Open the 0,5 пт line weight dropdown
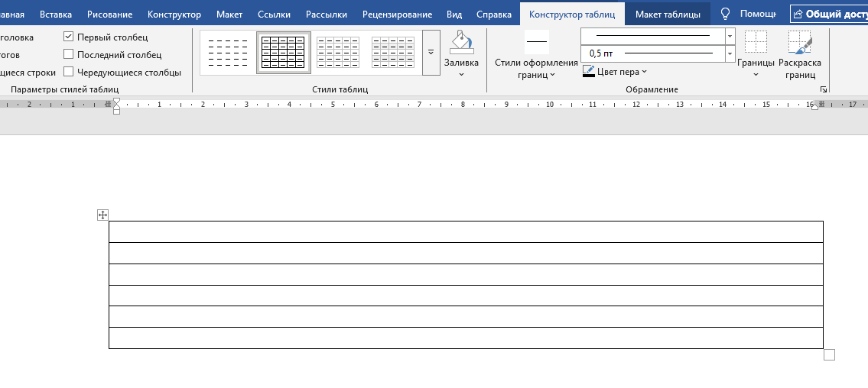This screenshot has height=388, width=868. pos(730,53)
